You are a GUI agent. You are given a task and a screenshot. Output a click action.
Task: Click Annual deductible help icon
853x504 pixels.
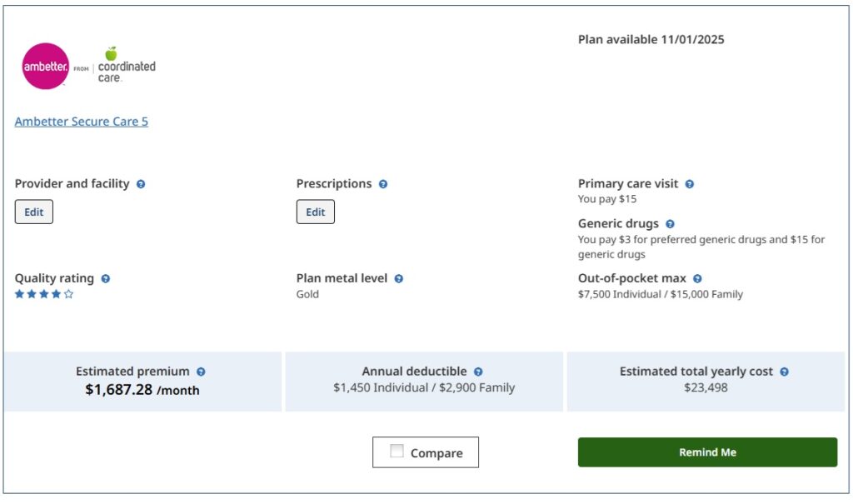point(478,372)
